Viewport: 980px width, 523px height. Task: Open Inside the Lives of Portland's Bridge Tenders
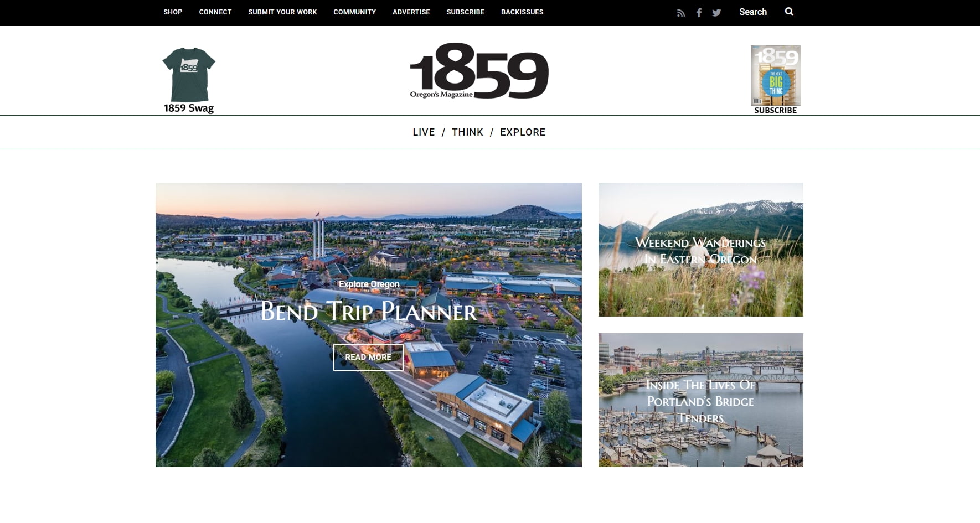[700, 401]
